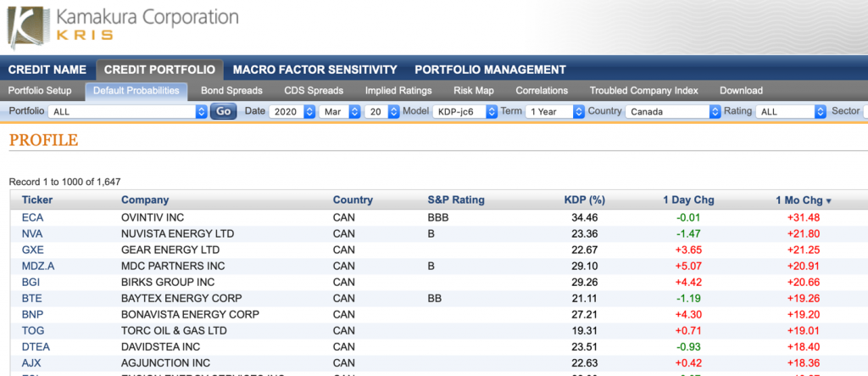Open the month Mar dropdown
Image resolution: width=868 pixels, height=376 pixels.
[339, 111]
